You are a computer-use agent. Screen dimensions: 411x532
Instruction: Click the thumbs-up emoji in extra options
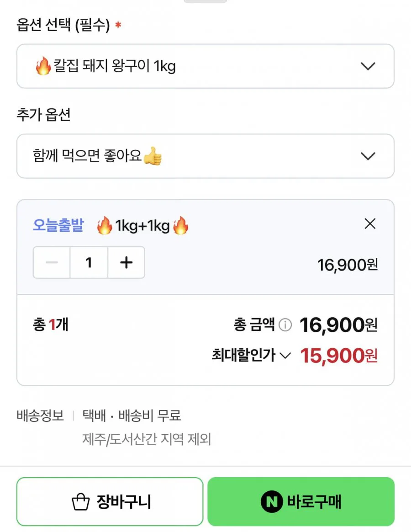(x=153, y=156)
